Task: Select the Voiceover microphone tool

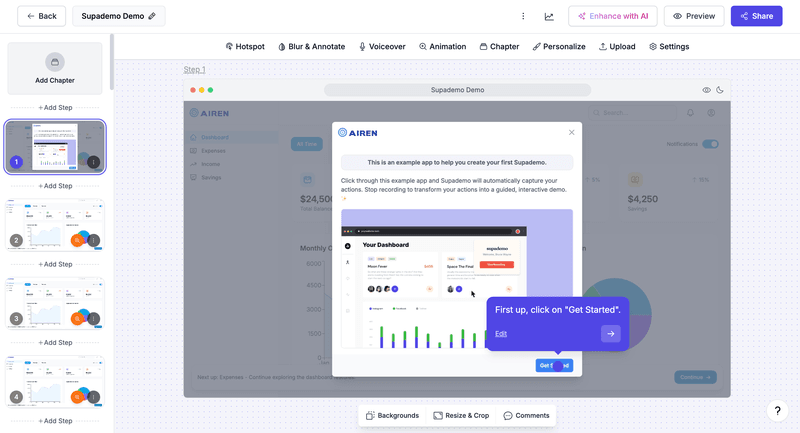Action: 384,46
